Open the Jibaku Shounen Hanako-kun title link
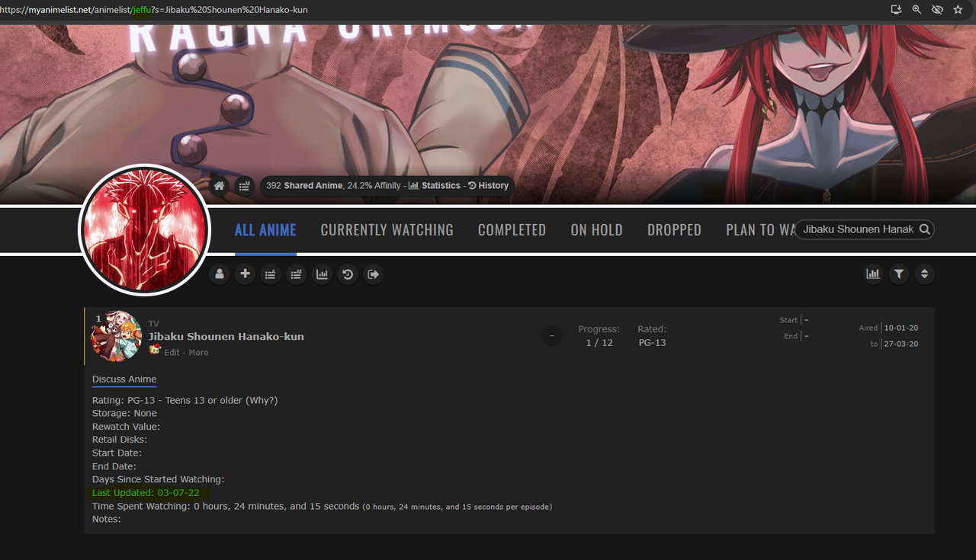The image size is (976, 560). point(226,337)
